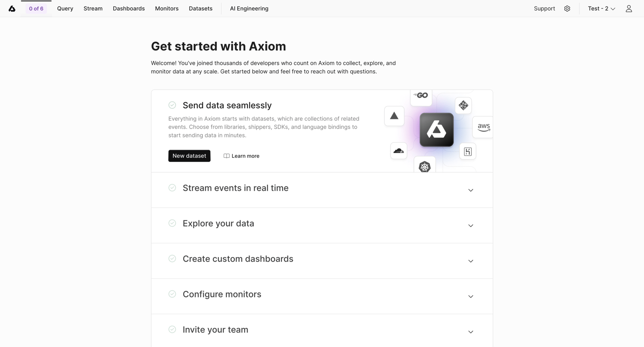Open the Test - 2 organization dropdown
The width and height of the screenshot is (644, 347).
[x=601, y=9]
